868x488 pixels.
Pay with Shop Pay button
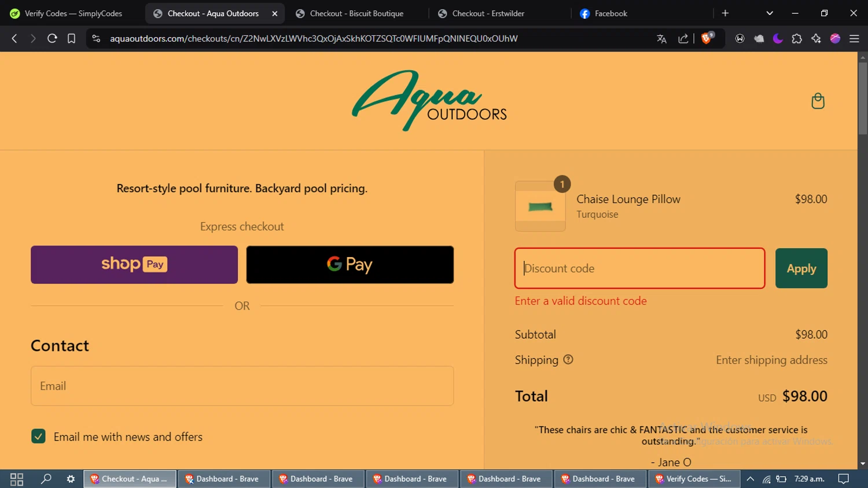tap(134, 265)
